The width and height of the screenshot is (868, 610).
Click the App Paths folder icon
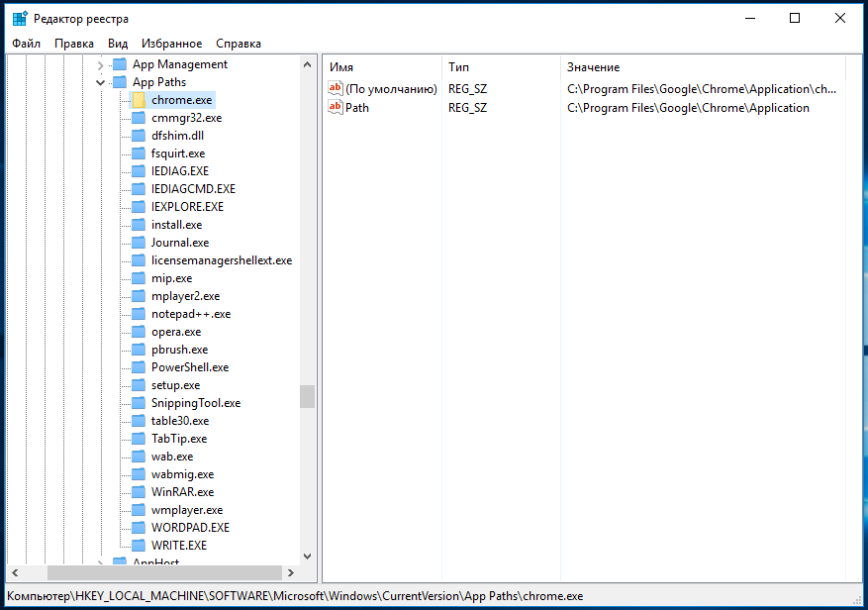tap(120, 82)
